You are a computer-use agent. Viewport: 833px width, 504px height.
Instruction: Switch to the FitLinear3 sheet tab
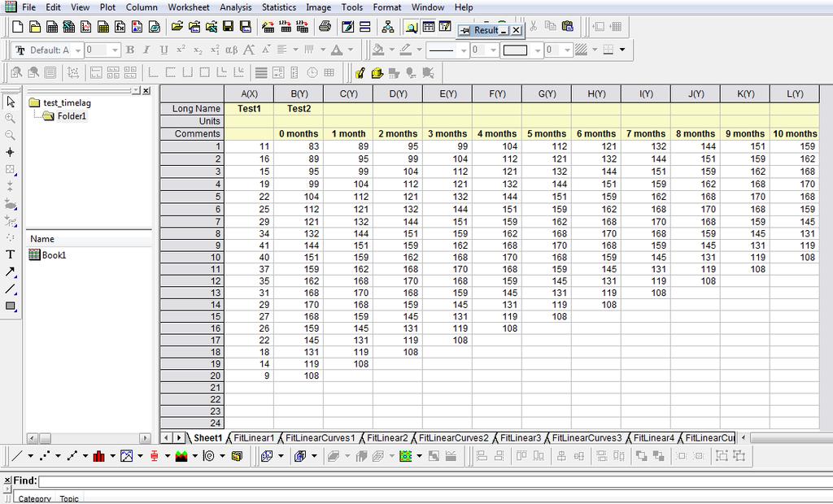click(x=521, y=437)
